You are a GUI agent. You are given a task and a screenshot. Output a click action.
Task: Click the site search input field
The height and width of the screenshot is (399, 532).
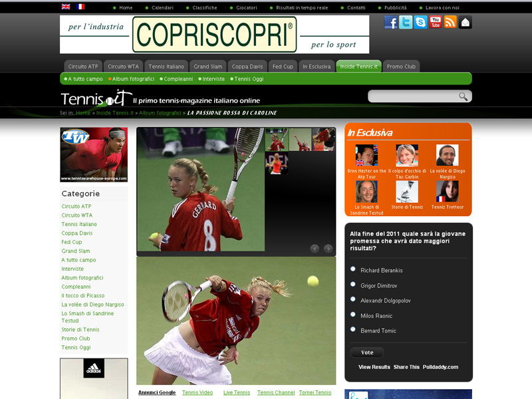tap(413, 96)
